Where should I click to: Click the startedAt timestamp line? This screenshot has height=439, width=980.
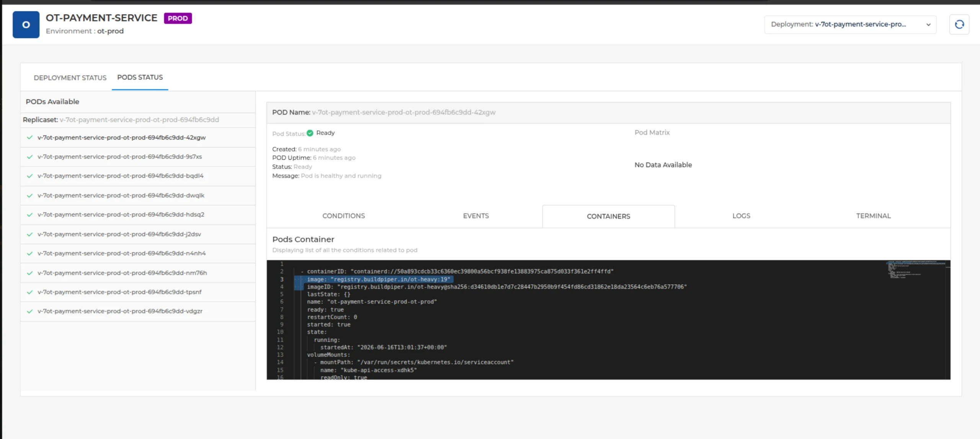point(384,347)
